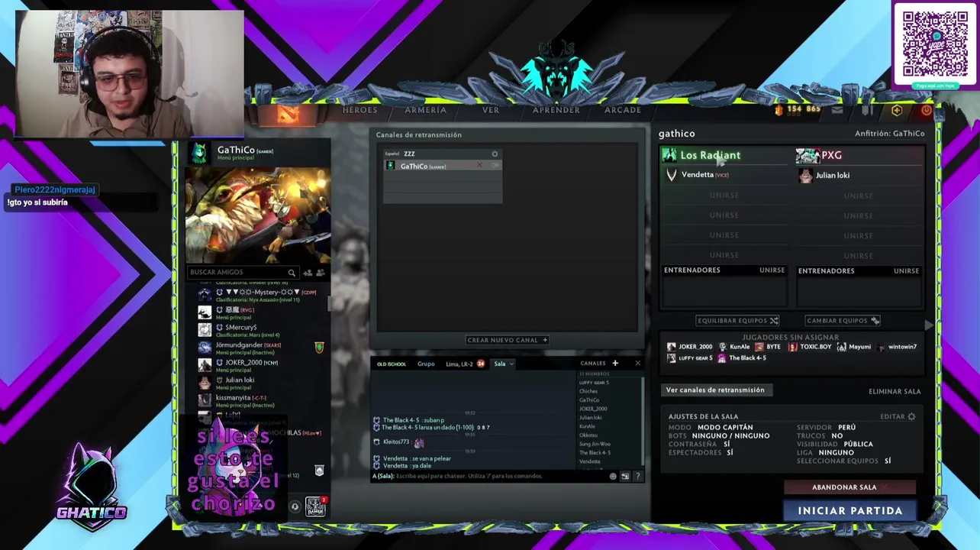The image size is (980, 550).
Task: Select Chiches in chat members list
Action: tap(588, 391)
